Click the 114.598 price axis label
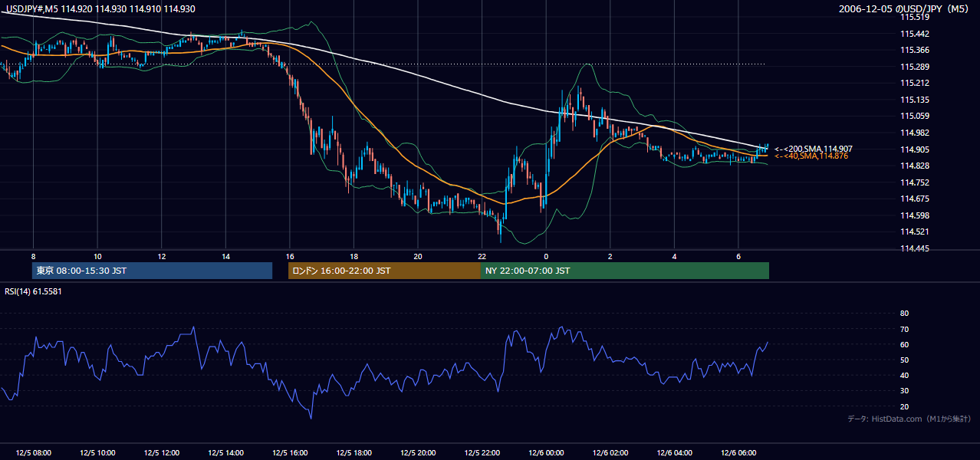 [915, 215]
